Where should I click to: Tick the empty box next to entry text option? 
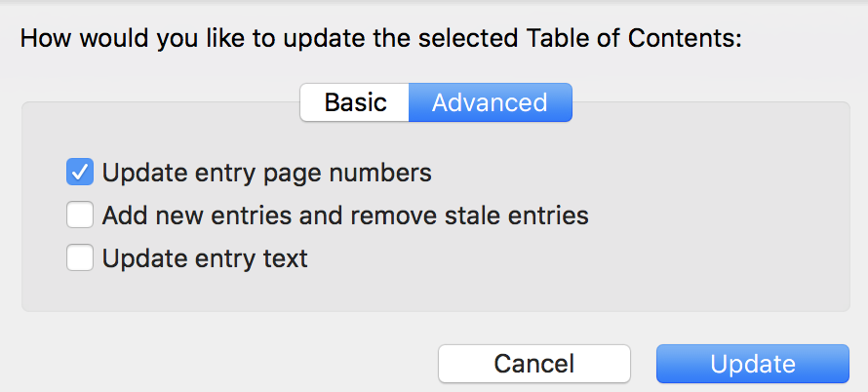80,258
